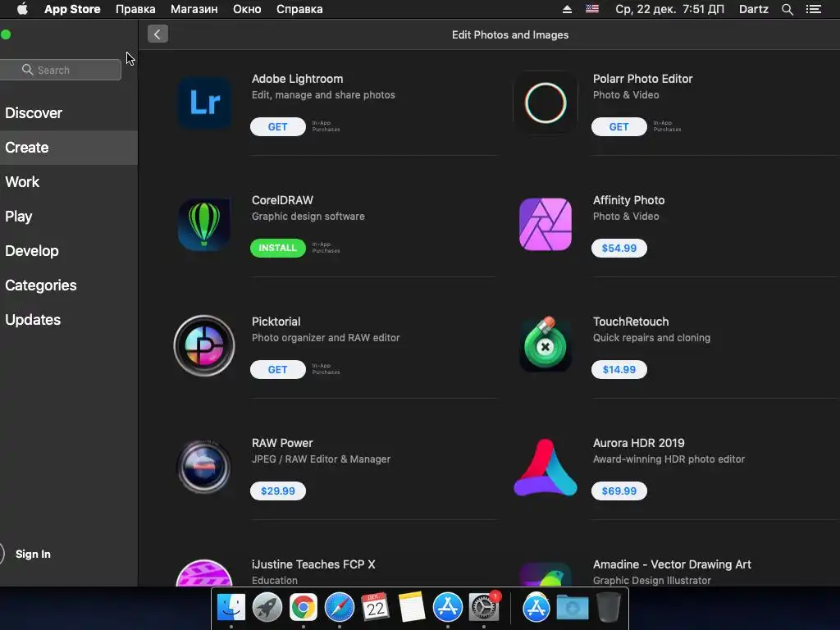Open the Правка menu
The height and width of the screenshot is (630, 840).
tap(135, 9)
